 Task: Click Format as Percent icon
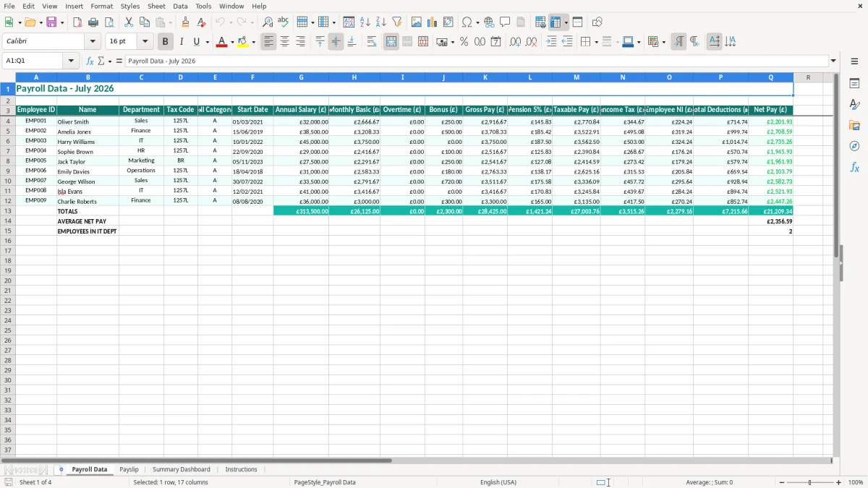[x=464, y=42]
